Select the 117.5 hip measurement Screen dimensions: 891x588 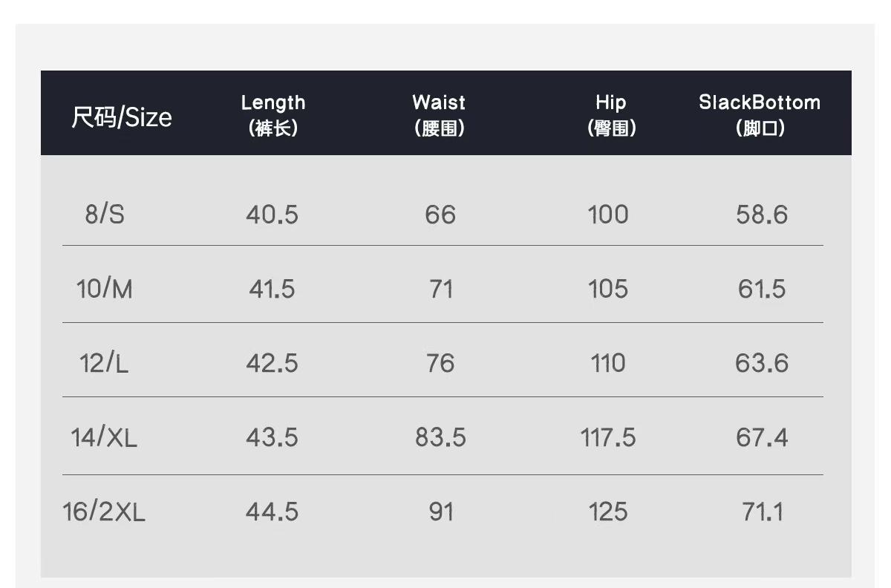coord(608,437)
